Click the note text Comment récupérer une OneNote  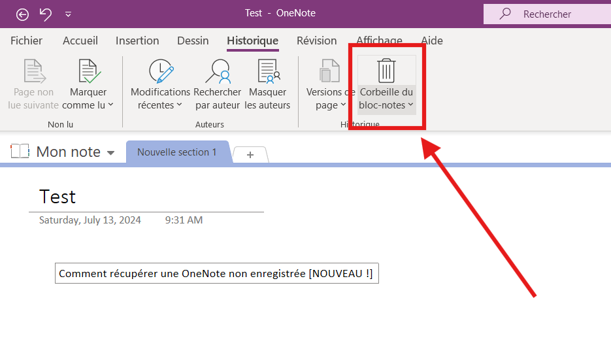(x=216, y=274)
